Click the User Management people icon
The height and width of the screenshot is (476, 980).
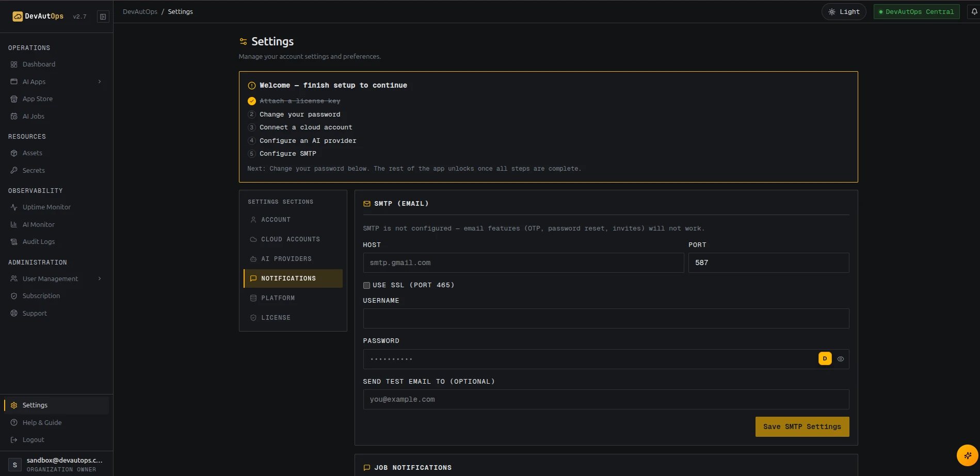coord(14,278)
